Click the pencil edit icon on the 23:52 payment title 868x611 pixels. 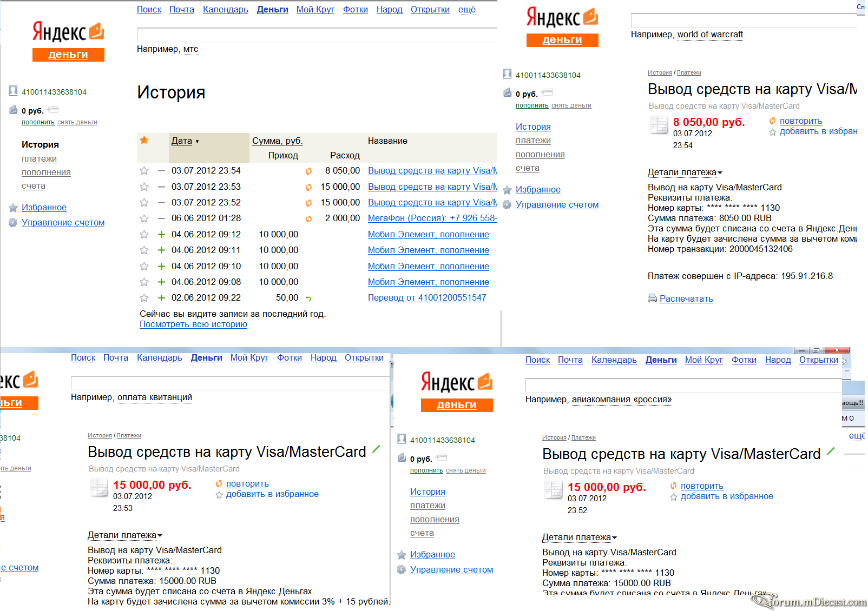(x=831, y=451)
